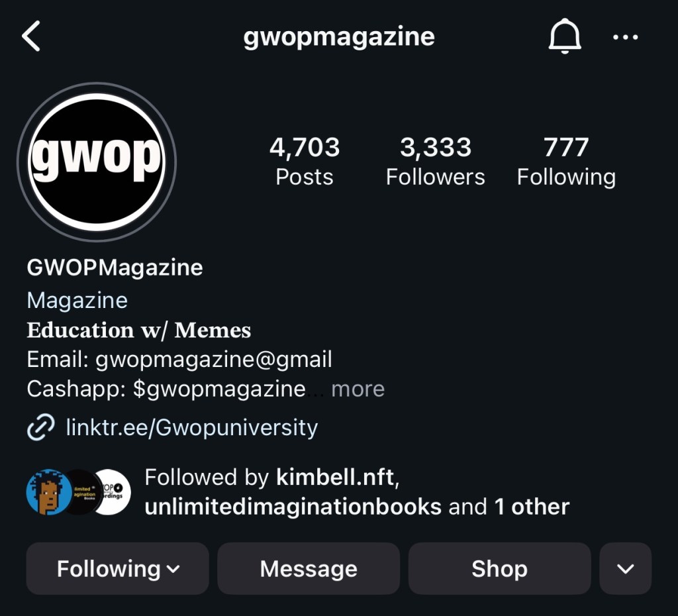Open the Shop button

click(500, 568)
